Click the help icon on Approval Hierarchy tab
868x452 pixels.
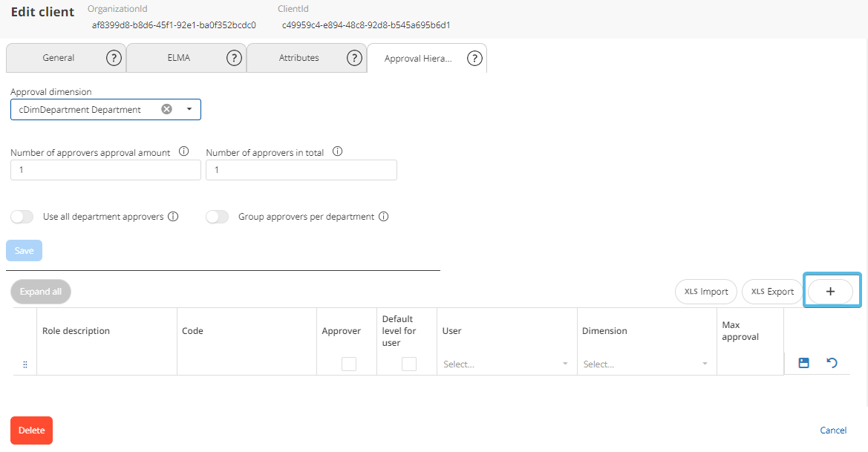point(474,59)
